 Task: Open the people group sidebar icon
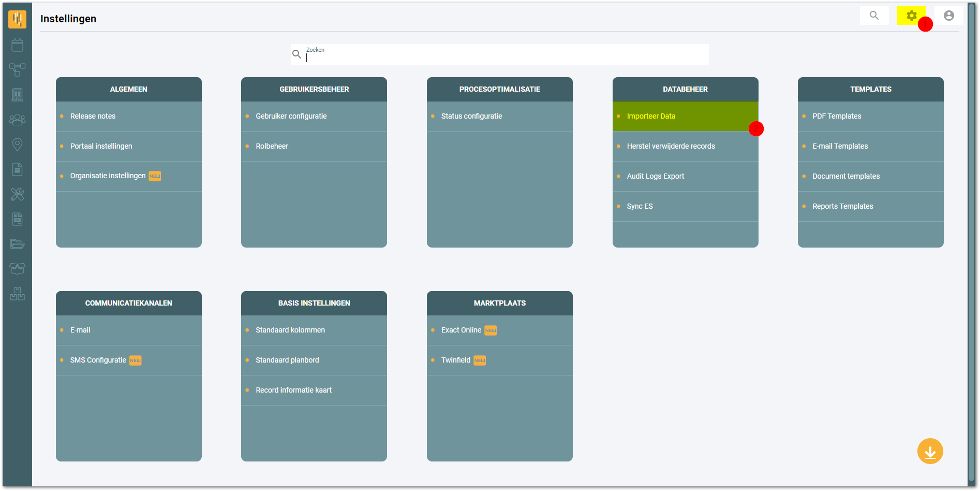coord(17,120)
